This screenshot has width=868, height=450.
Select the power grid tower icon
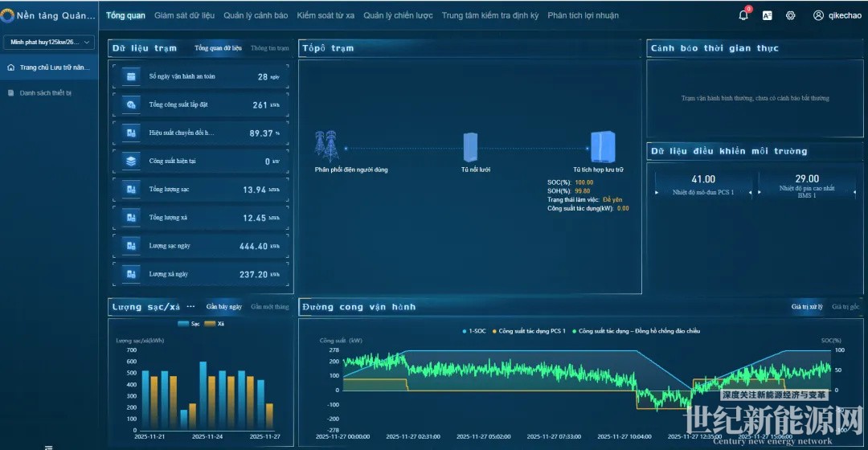326,145
